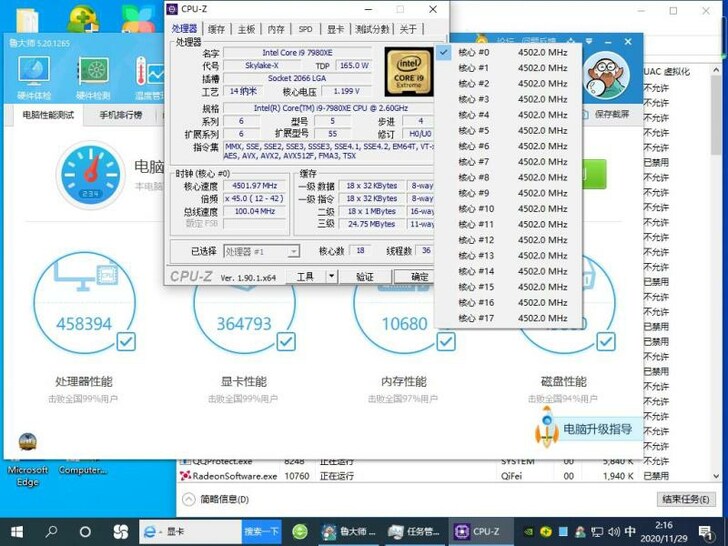
Task: Switch to Task Manager on the taskbar
Action: click(414, 531)
